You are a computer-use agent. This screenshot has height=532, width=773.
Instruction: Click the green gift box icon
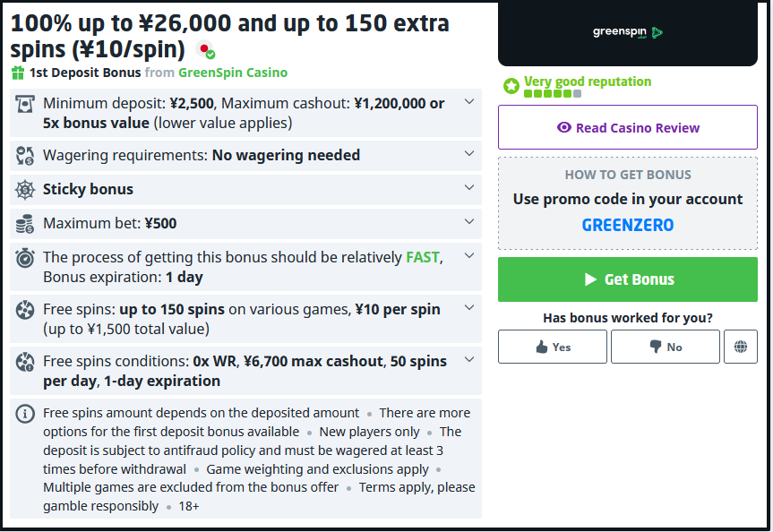tap(18, 73)
